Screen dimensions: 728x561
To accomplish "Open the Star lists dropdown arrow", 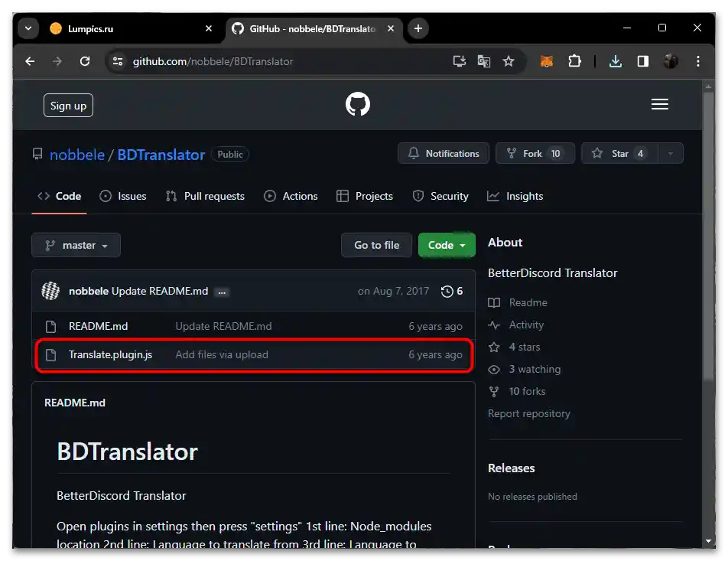I will 671,154.
